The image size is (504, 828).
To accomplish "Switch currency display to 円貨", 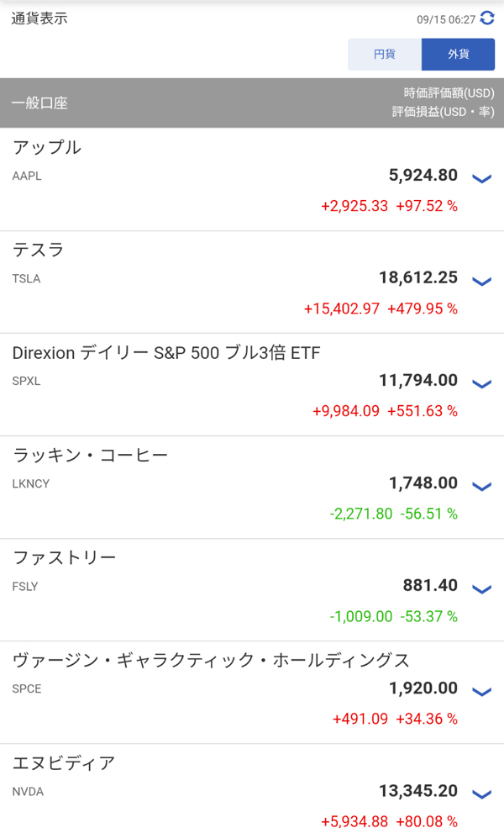I will (x=385, y=55).
